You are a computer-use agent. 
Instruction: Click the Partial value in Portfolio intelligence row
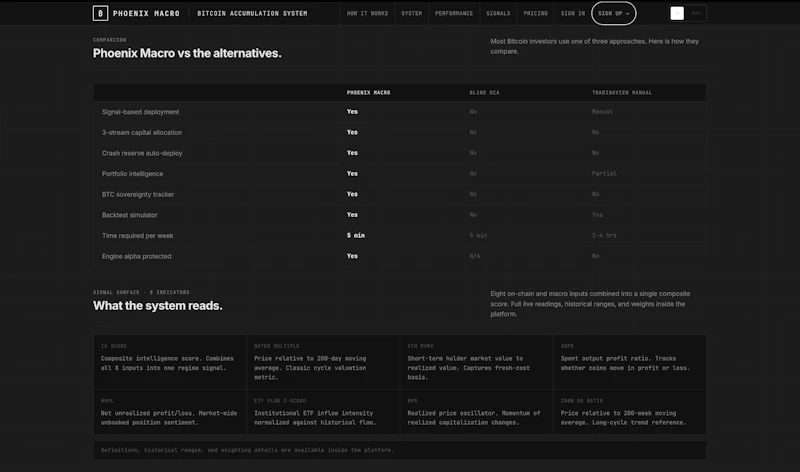coord(604,173)
